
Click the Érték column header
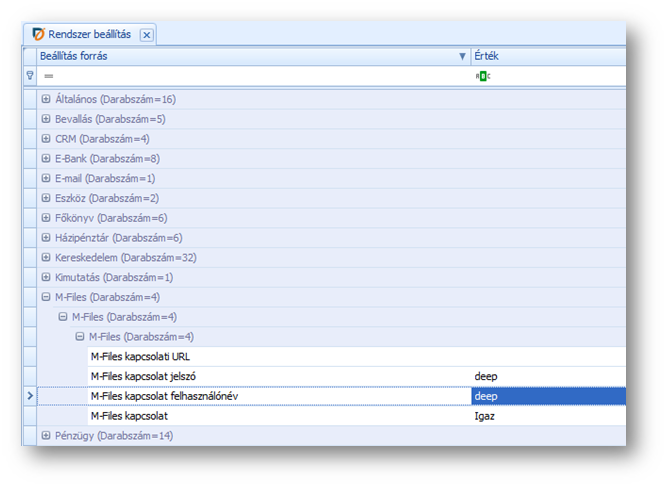pos(545,57)
